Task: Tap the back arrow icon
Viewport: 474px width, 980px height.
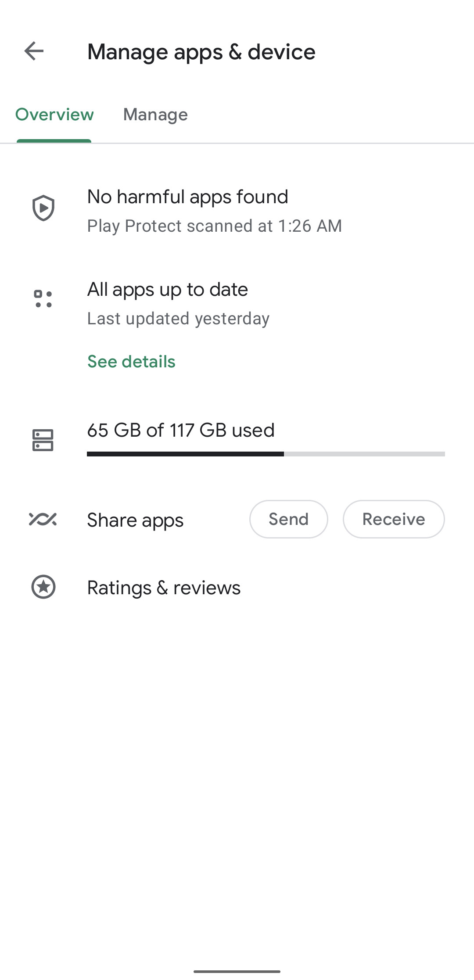Action: (34, 51)
